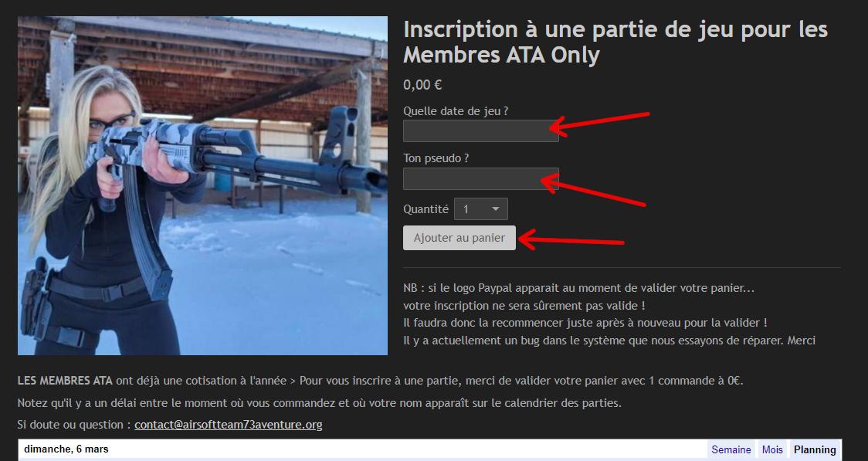Click the red arrow beside 'Ajouter au panier'
The image size is (868, 461).
point(571,239)
